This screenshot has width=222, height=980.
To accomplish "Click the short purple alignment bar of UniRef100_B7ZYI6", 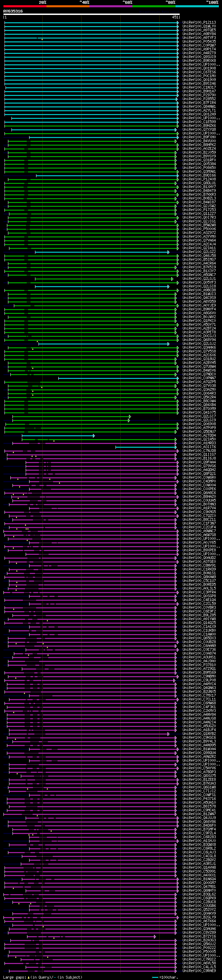I will (91, 936).
